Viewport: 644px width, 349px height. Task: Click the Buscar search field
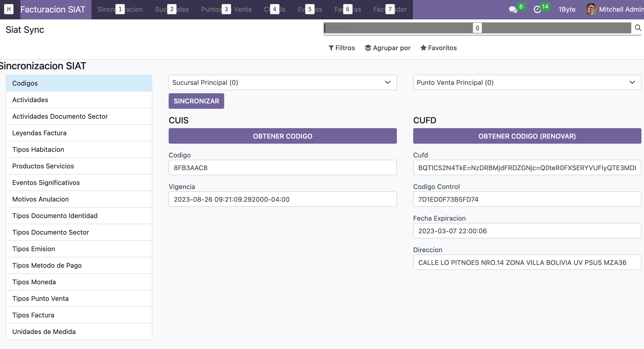(397, 28)
